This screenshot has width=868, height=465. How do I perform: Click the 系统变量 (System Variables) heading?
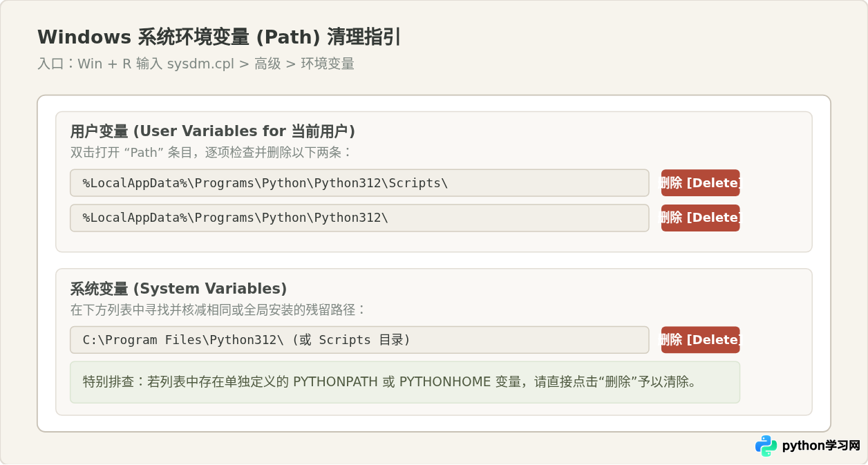[178, 289]
